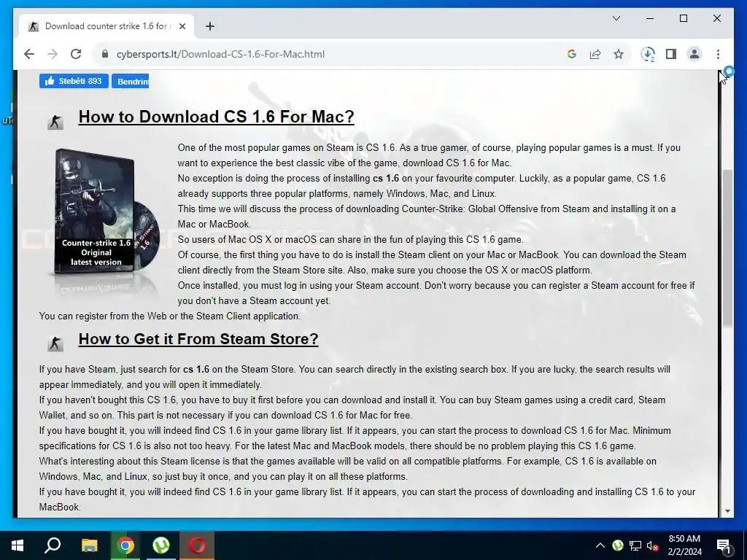Expand the tab search chevron

point(616,18)
